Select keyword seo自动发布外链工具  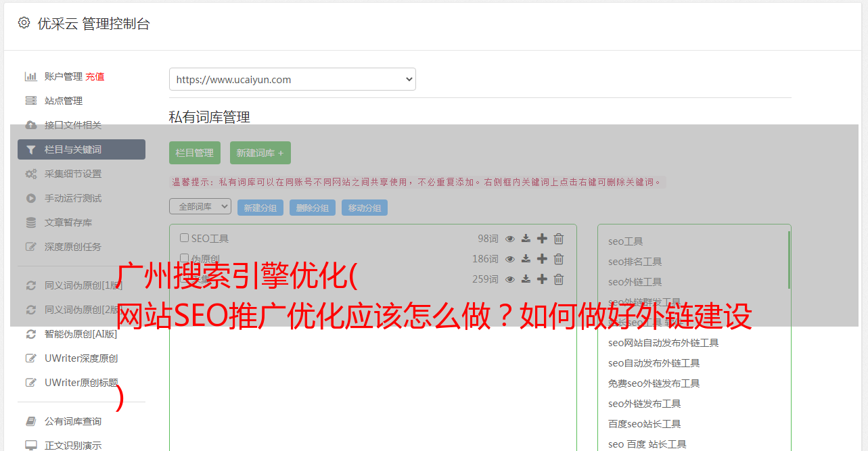pyautogui.click(x=654, y=363)
